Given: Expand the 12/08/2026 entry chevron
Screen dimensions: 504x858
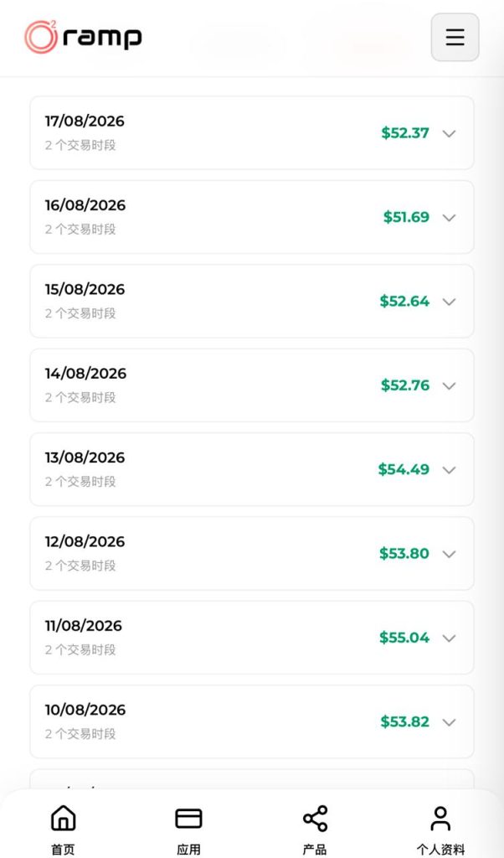Looking at the screenshot, I should click(x=449, y=554).
